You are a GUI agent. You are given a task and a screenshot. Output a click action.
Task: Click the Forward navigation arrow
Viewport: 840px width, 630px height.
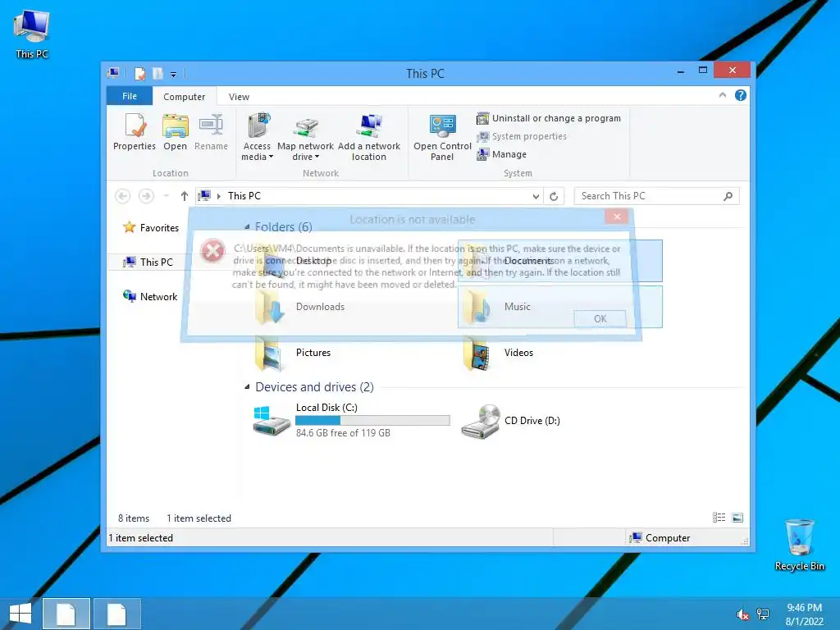click(146, 196)
